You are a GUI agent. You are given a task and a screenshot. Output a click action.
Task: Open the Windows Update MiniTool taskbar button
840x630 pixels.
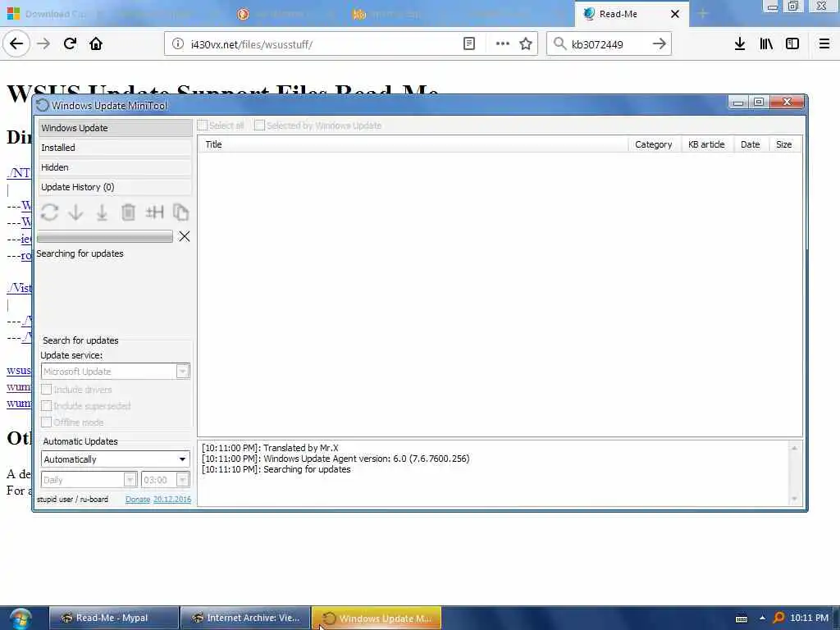(377, 619)
